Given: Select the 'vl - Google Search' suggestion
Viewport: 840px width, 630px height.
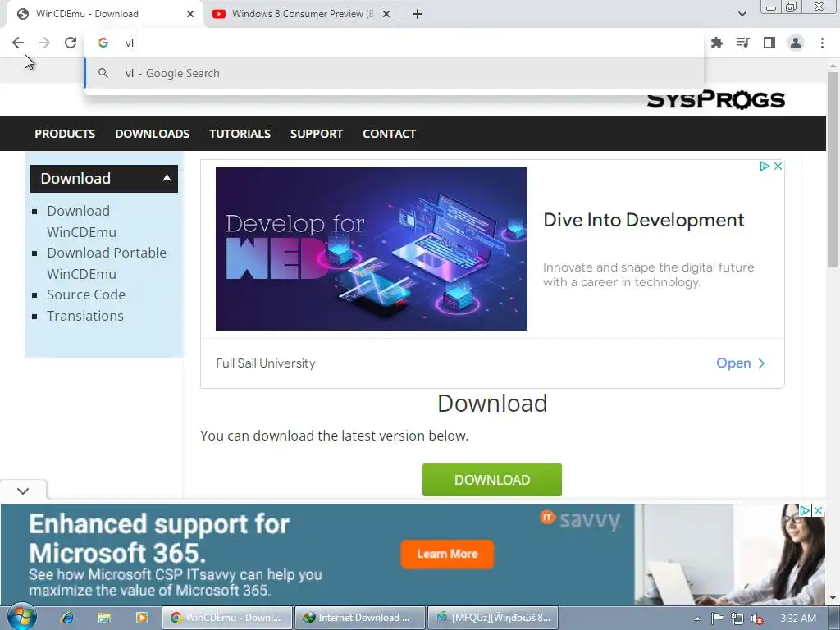Looking at the screenshot, I should tap(394, 73).
